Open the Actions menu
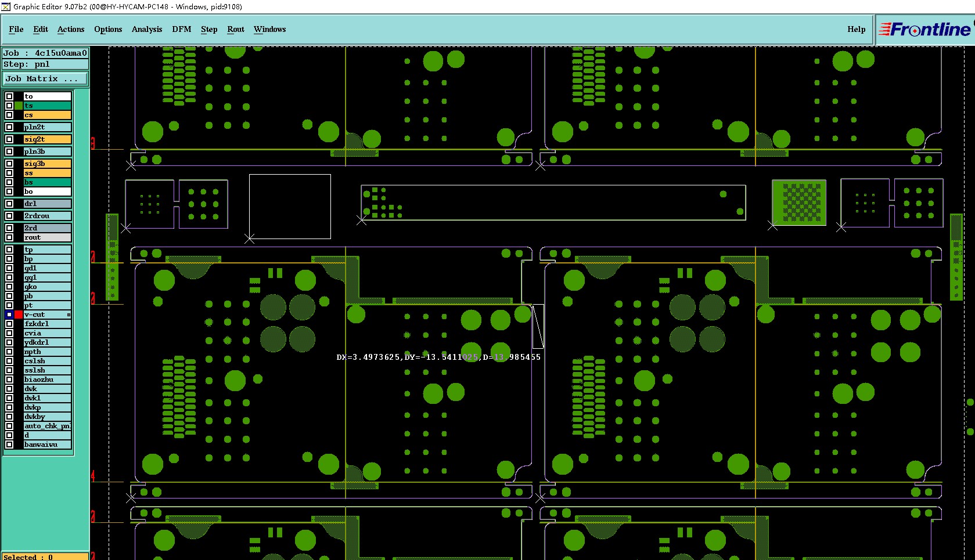 pyautogui.click(x=71, y=29)
